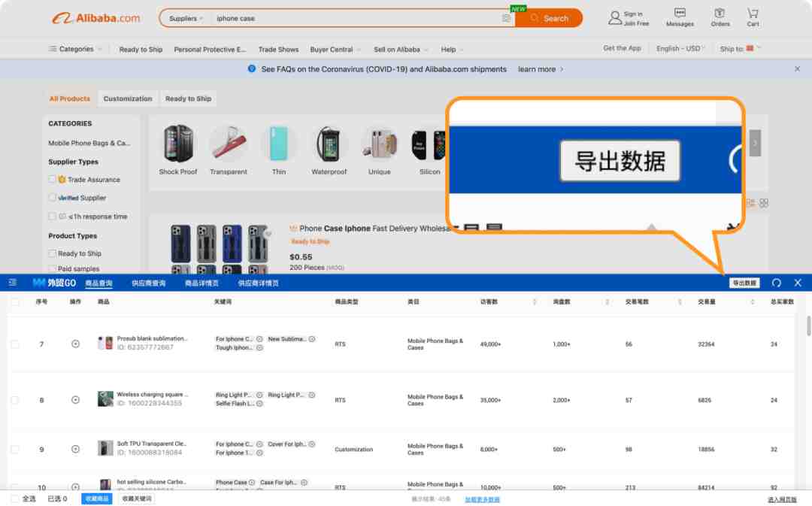Tick the Trade Assurance checkbox

click(52, 179)
